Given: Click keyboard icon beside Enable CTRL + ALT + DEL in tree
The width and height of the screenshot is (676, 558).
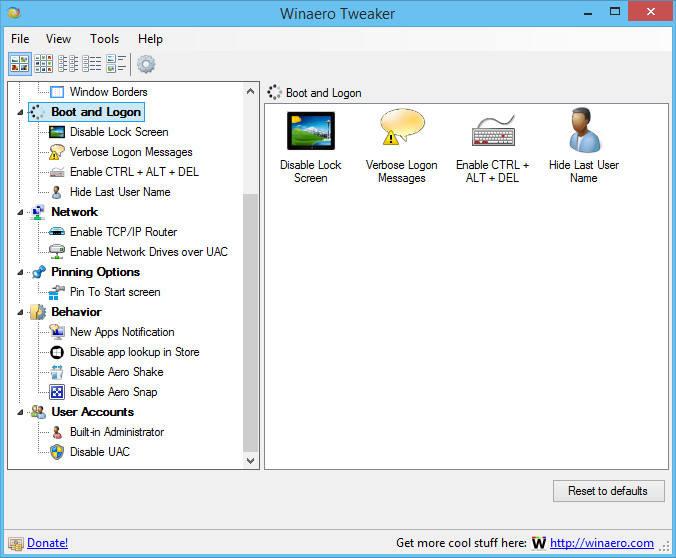Looking at the screenshot, I should (56, 172).
